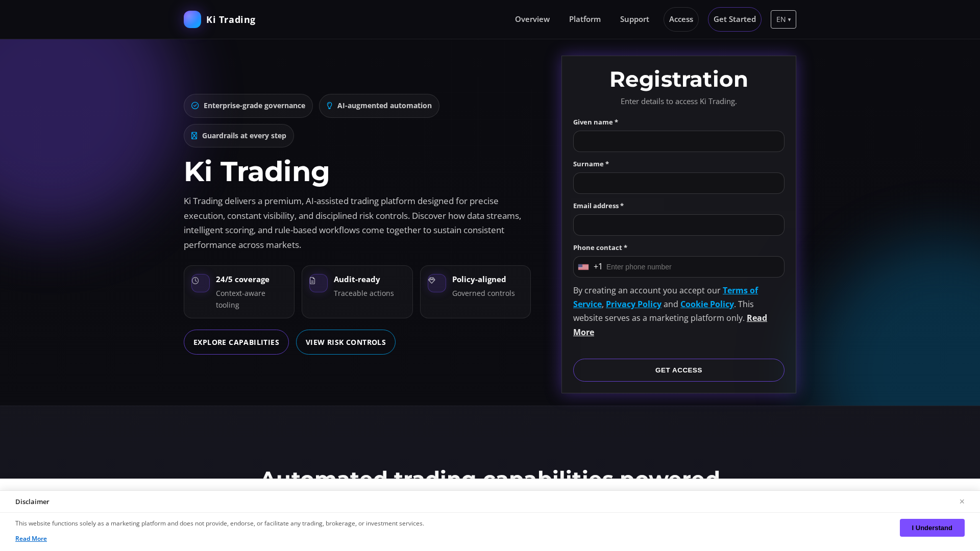Click the Registration heading
The height and width of the screenshot is (551, 980).
(x=679, y=79)
